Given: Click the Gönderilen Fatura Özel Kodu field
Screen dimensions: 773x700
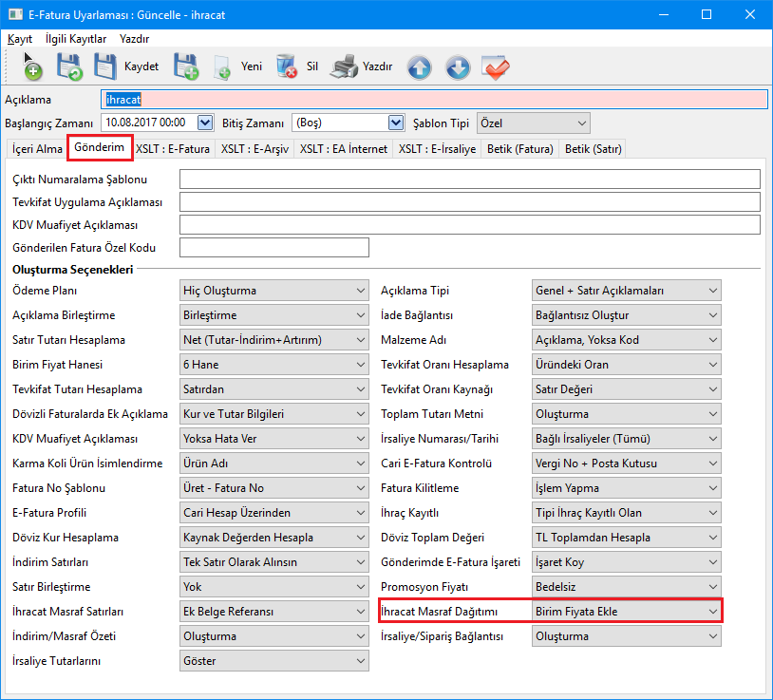Looking at the screenshot, I should 273,248.
